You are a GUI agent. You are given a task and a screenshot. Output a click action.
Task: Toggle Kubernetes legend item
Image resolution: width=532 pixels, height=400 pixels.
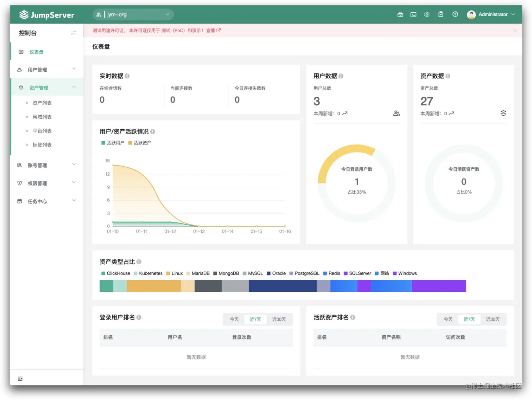tap(148, 273)
